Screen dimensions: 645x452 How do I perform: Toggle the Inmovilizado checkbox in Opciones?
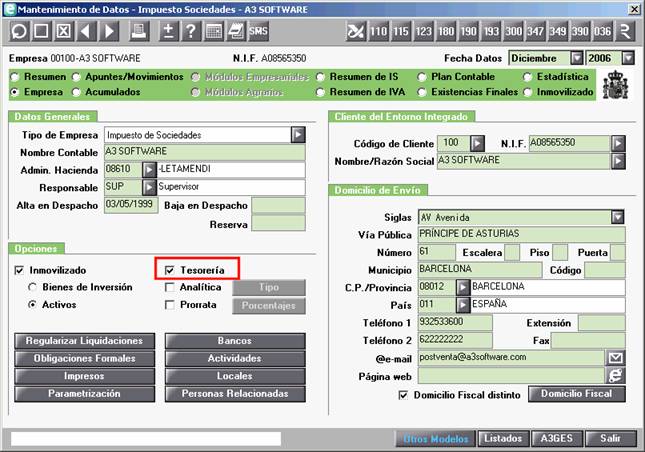(x=19, y=270)
